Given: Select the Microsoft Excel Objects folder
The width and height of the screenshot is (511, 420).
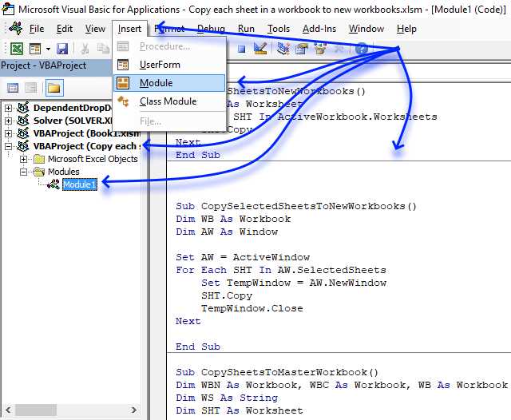Looking at the screenshot, I should pos(93,159).
